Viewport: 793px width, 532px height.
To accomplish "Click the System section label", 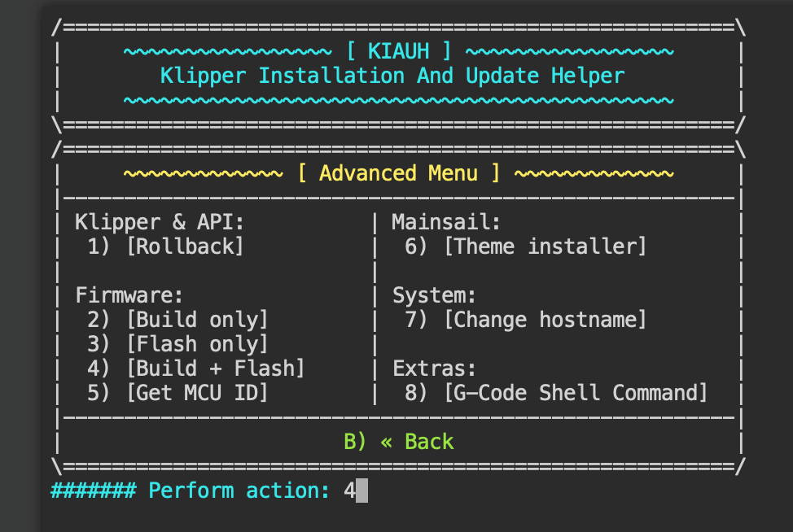I will pyautogui.click(x=434, y=295).
